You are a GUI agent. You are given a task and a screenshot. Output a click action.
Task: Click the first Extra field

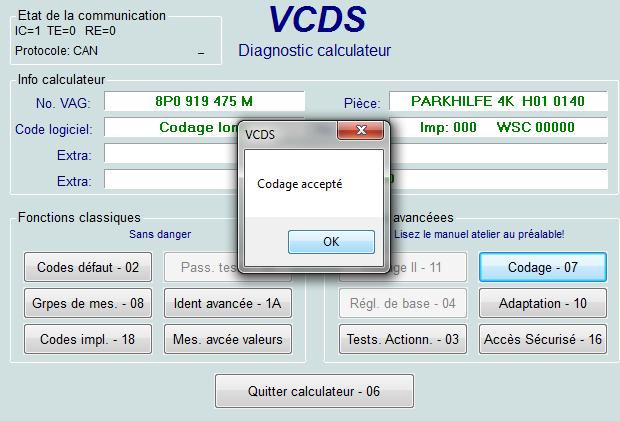click(171, 153)
